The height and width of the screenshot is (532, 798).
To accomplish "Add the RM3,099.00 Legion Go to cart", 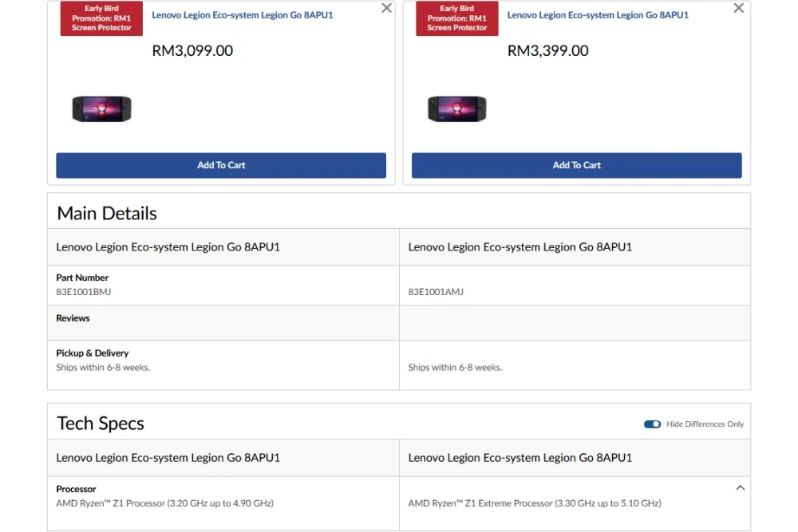I will (x=221, y=165).
